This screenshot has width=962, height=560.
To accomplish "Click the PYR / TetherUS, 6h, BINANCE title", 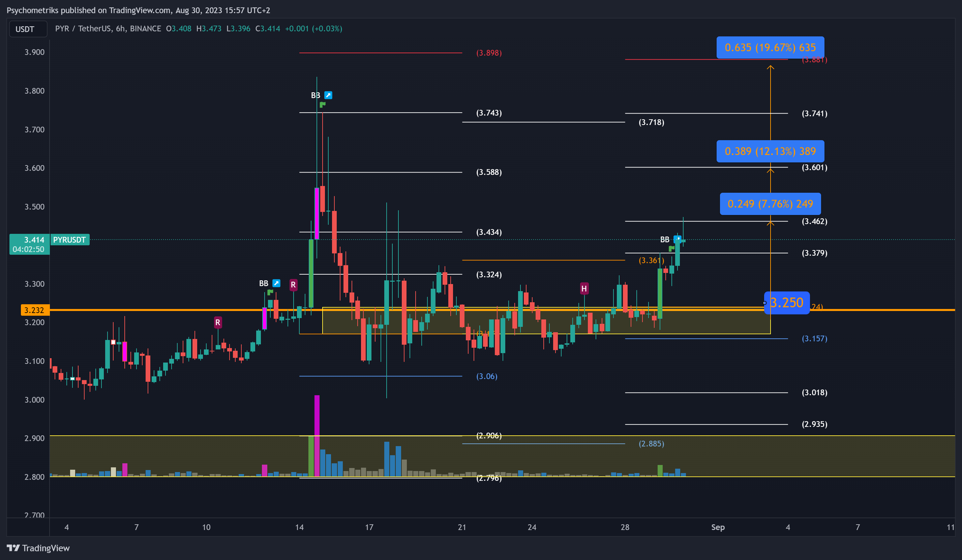I will coord(108,29).
